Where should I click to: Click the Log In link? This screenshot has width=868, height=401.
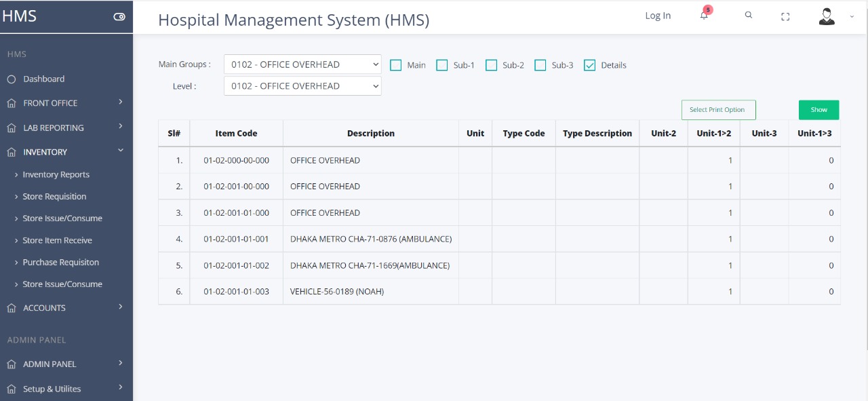[657, 15]
